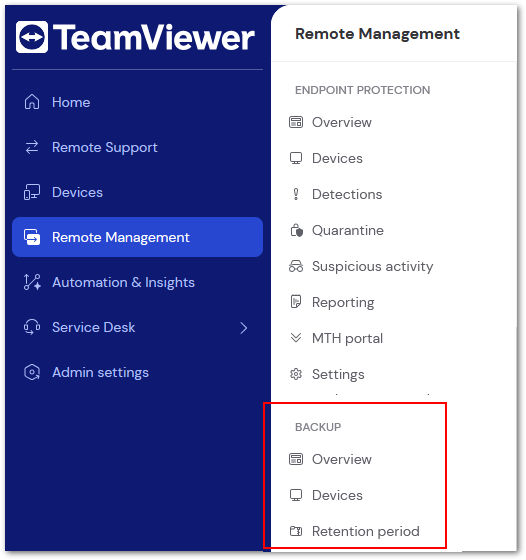526x560 pixels.
Task: Click the TeamViewer logo icon
Action: 32,37
